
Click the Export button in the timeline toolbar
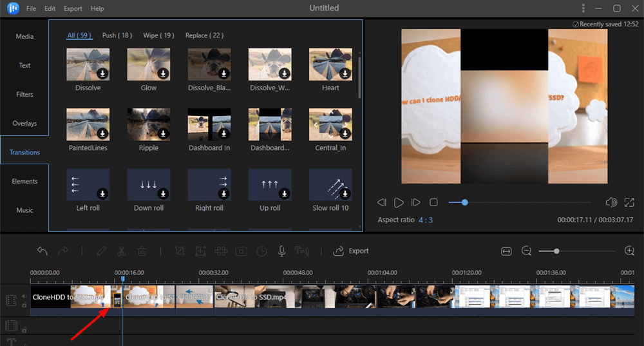(352, 251)
